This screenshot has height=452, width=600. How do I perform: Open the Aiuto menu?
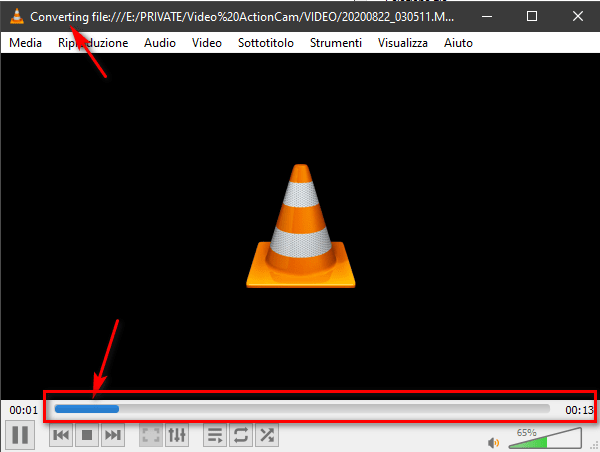tap(458, 43)
